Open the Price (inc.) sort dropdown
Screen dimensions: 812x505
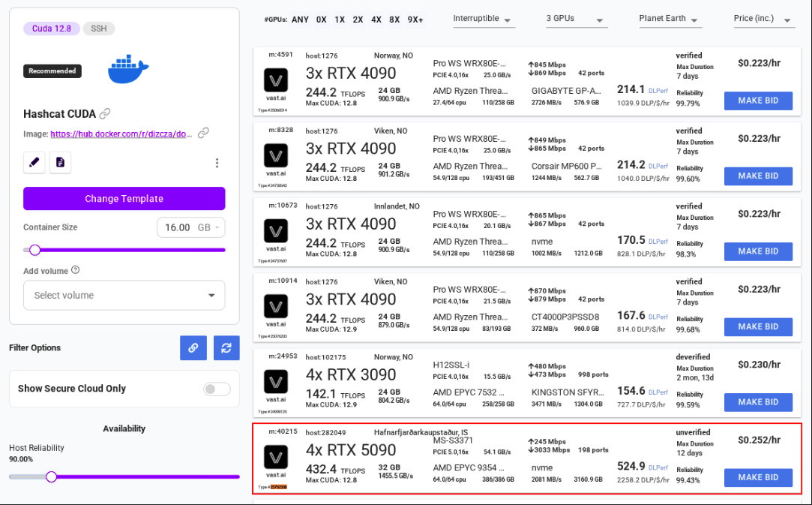(764, 20)
